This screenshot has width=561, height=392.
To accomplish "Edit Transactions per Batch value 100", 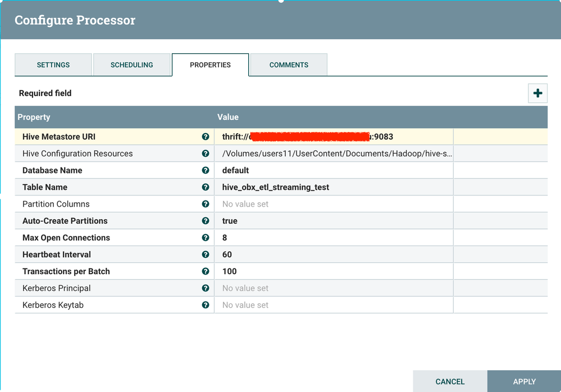I will (x=334, y=271).
